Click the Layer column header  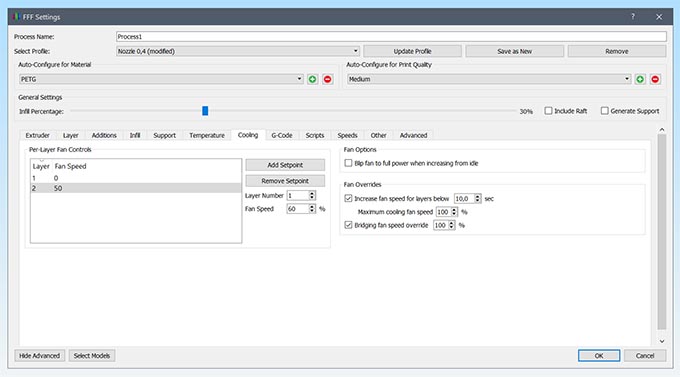(41, 166)
